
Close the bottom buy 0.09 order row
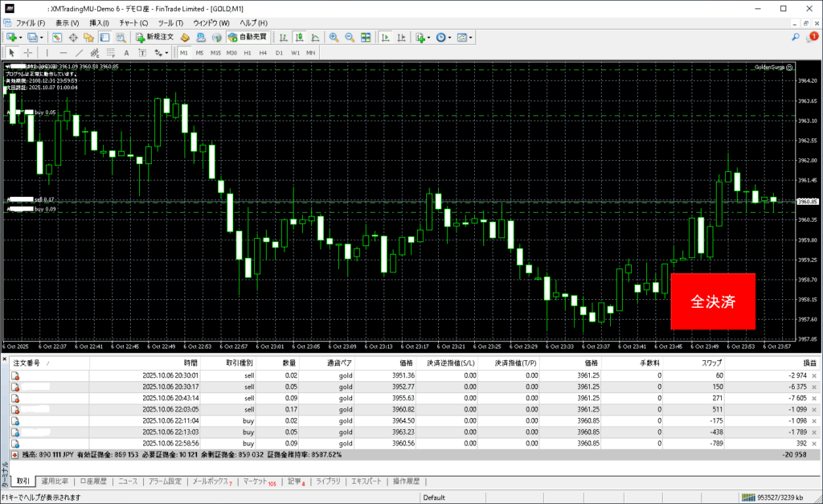point(813,443)
